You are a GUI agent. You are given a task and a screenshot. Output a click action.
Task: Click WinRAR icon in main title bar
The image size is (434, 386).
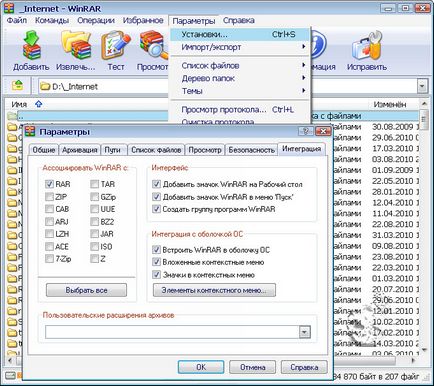[x=9, y=8]
